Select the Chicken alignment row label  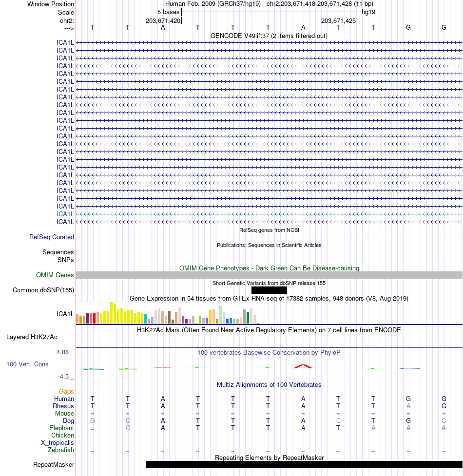62,436
